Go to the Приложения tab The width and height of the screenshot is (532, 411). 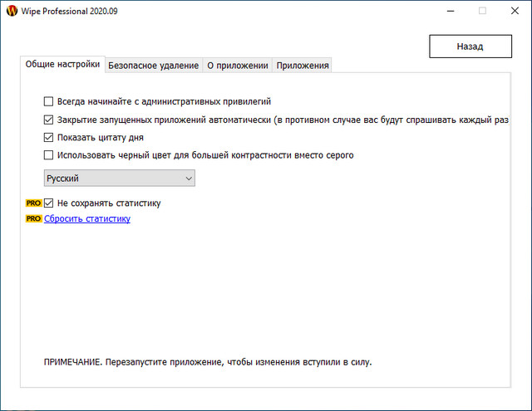[x=303, y=66]
